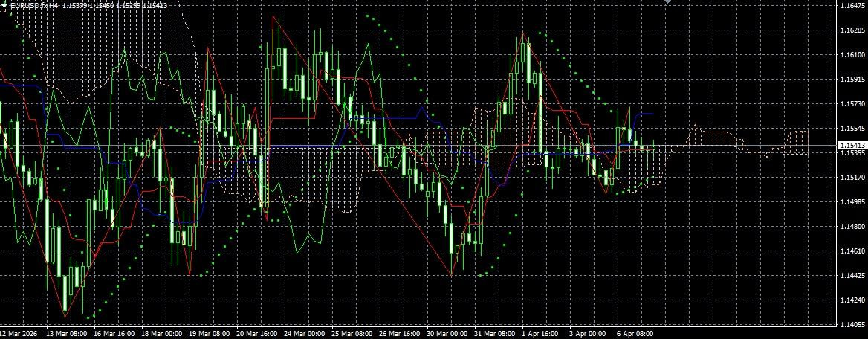
Task: Click price scale value 1.15355
Action: coord(852,153)
